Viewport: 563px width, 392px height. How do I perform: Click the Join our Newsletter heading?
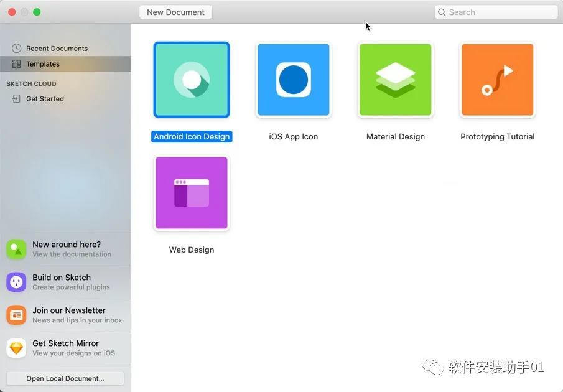(x=69, y=310)
